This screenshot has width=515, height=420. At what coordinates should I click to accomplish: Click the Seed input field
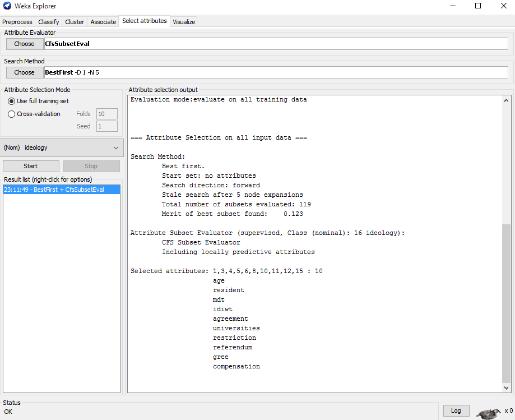(106, 126)
